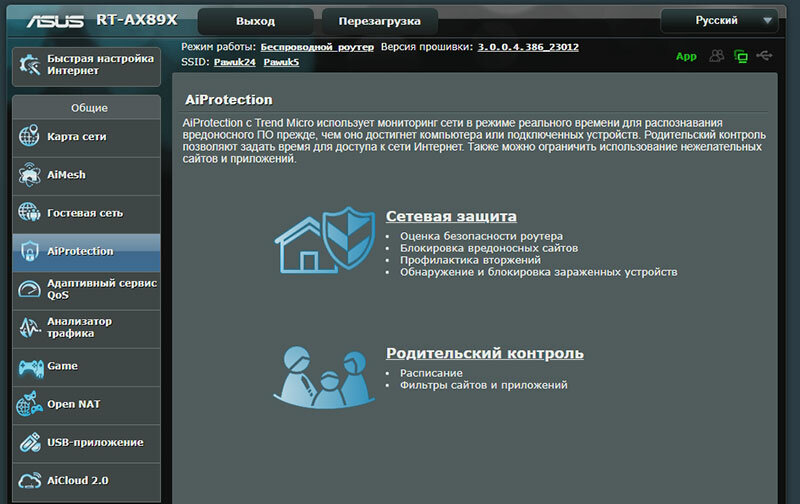Click SSID Pawuk5 link
The width and height of the screenshot is (800, 504).
pyautogui.click(x=281, y=62)
